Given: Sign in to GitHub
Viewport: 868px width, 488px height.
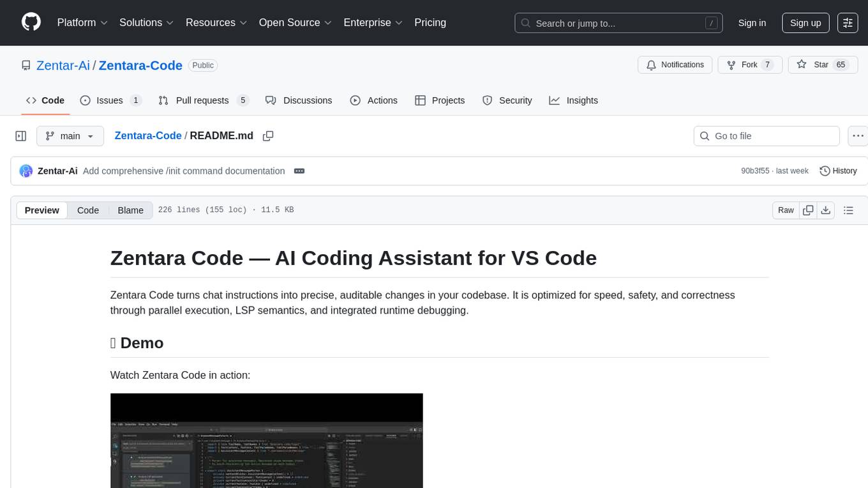Looking at the screenshot, I should [752, 23].
